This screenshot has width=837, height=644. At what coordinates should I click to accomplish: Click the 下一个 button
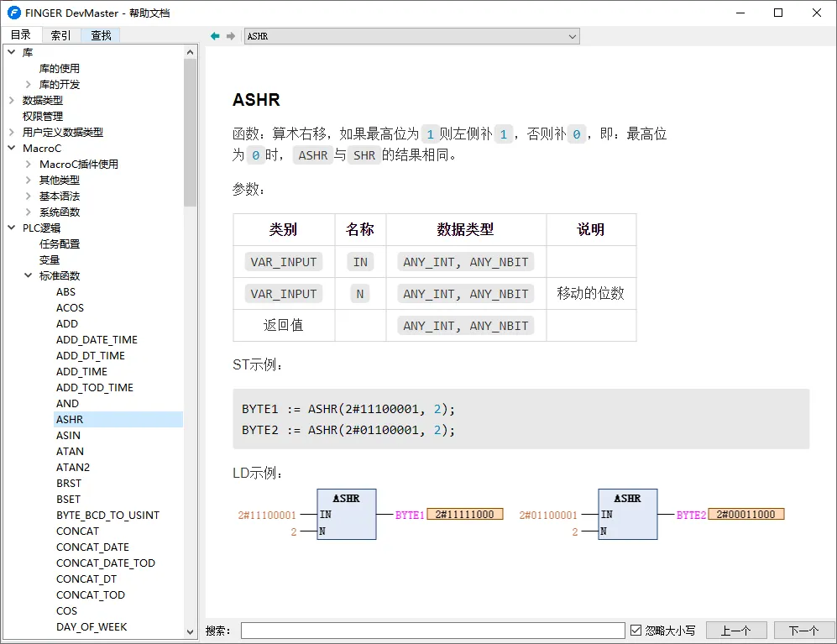click(x=803, y=630)
